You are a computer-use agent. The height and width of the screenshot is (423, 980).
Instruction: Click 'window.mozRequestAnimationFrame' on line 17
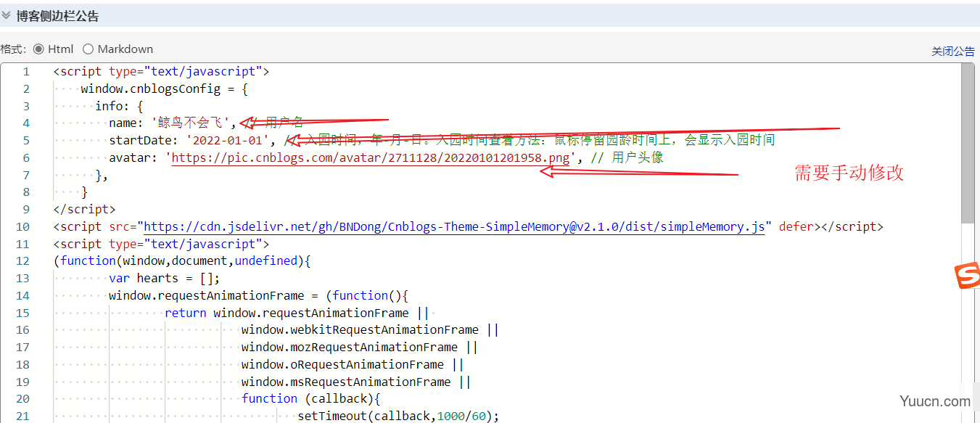(350, 347)
